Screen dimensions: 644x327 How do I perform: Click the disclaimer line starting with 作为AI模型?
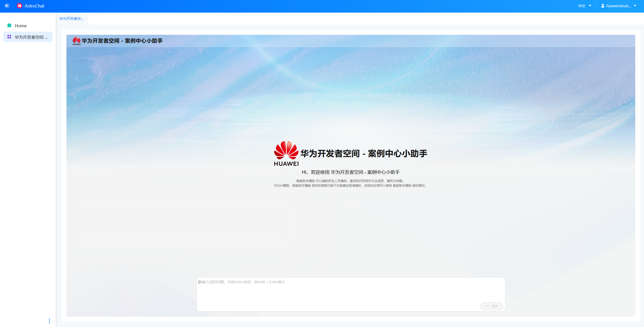point(350,186)
